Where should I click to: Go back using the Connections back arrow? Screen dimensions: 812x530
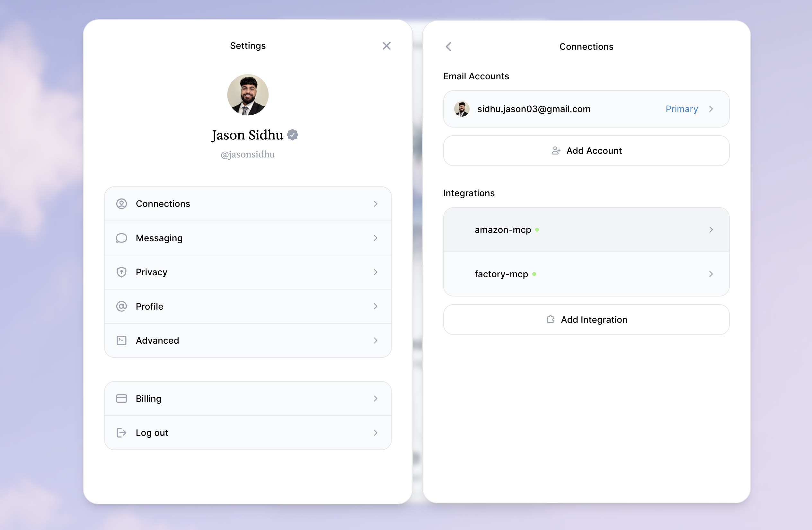point(449,47)
